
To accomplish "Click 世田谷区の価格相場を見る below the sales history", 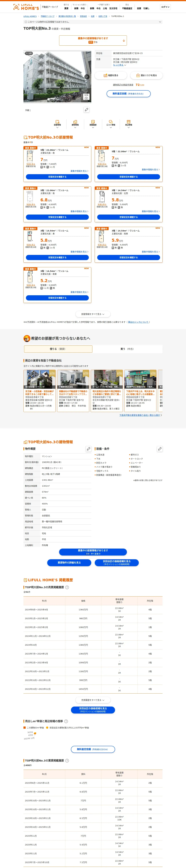I will (x=93, y=710).
